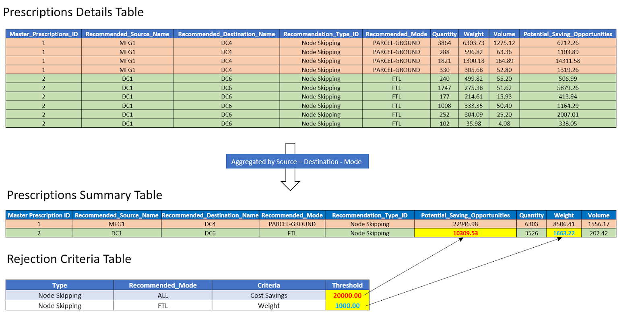Select the yellow 1000.00 threshold cell

tap(347, 305)
